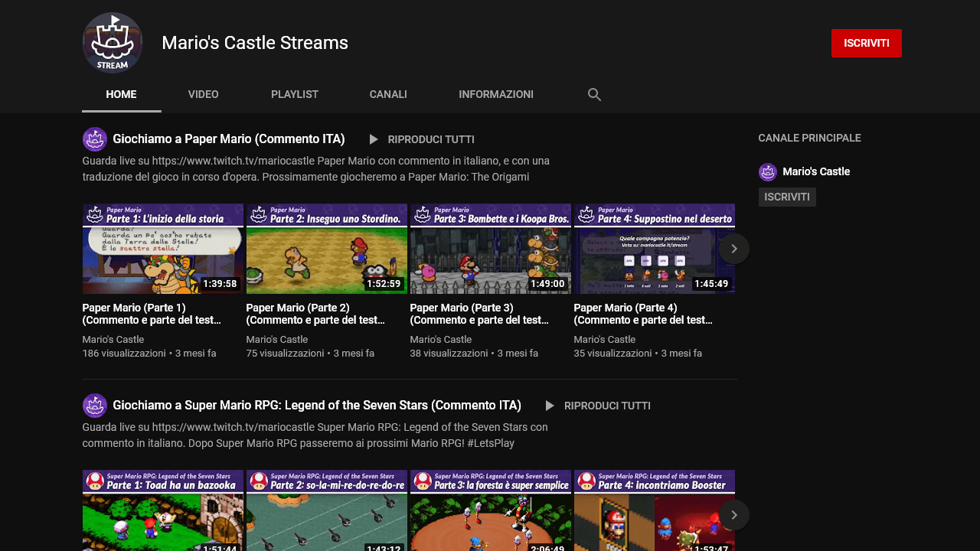
Task: Open the Giochiamo a Paper Mario playlist title
Action: (x=229, y=139)
